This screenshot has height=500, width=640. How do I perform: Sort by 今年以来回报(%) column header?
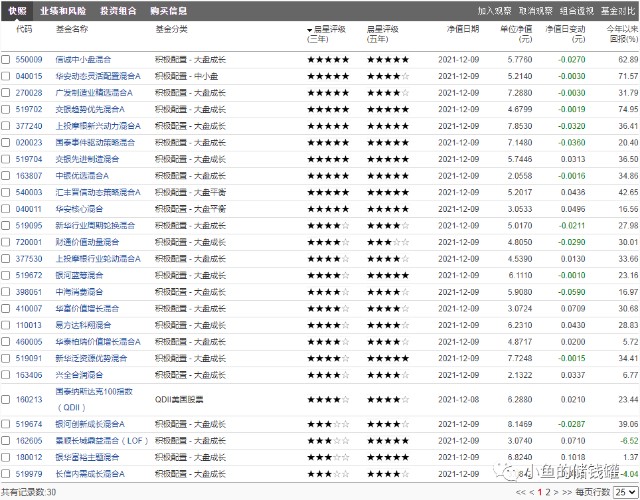coord(622,34)
